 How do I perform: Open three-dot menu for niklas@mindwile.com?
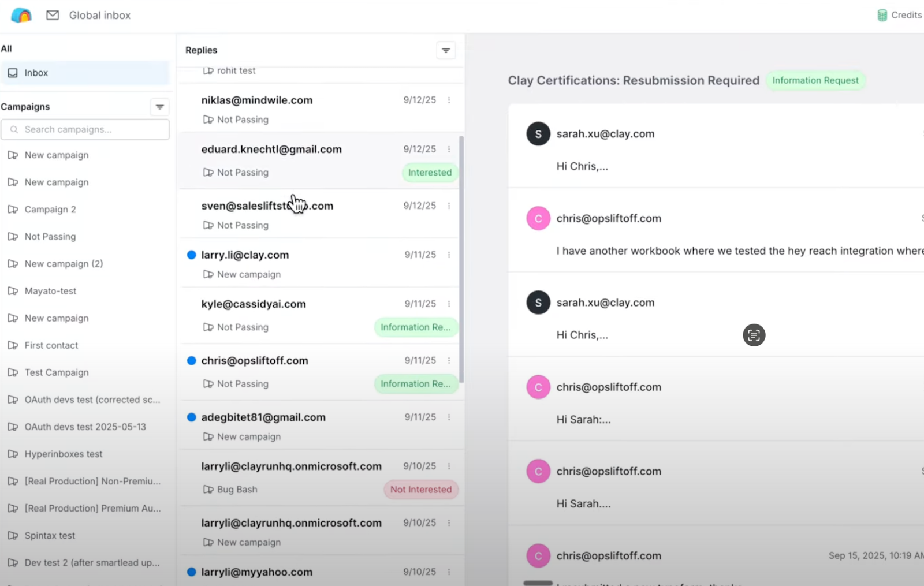449,100
